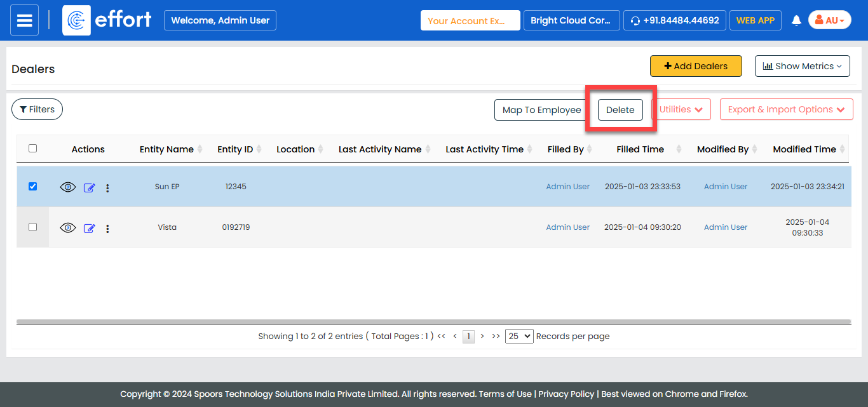Open Export & Import Options dropdown
The width and height of the screenshot is (868, 407).
point(786,110)
